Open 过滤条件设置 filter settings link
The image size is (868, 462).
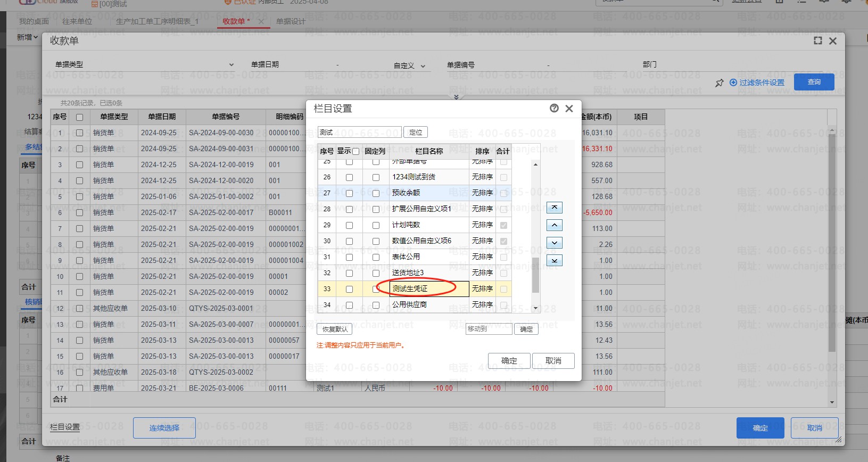pos(757,82)
